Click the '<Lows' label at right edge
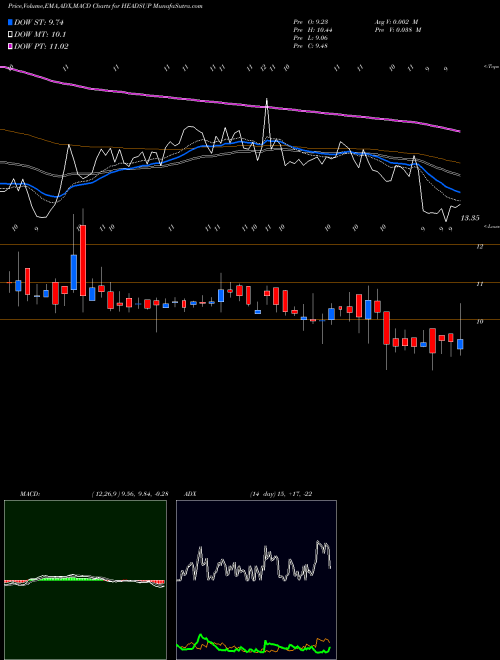Viewport: 500px width, 660px height. click(x=491, y=227)
